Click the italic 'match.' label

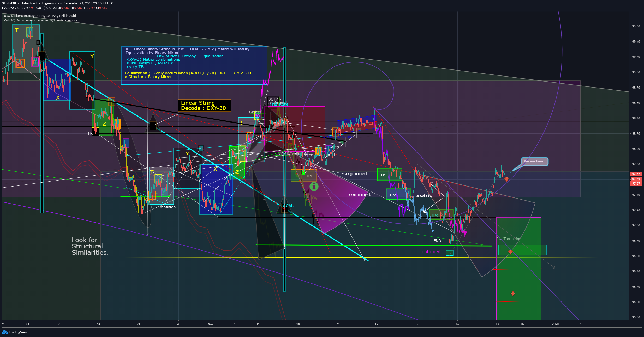click(424, 196)
